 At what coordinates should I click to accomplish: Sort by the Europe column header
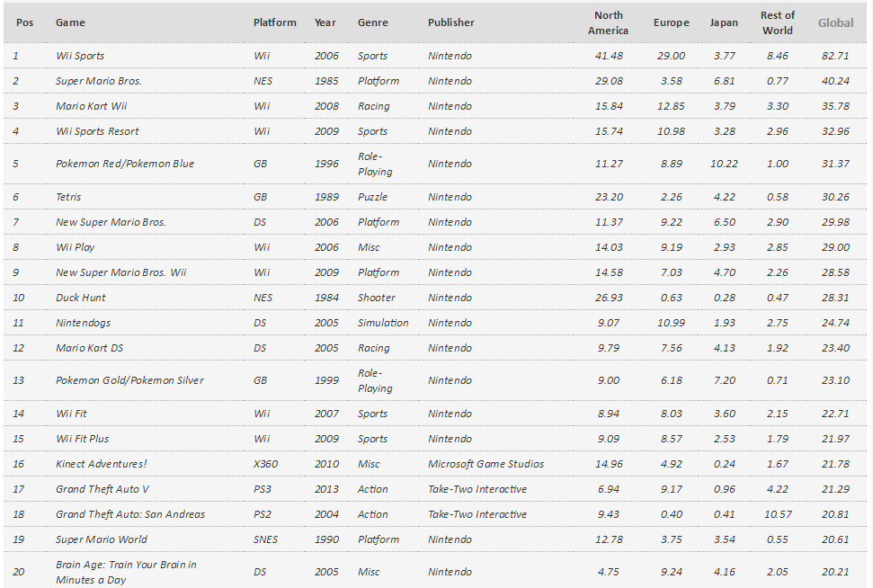click(671, 22)
